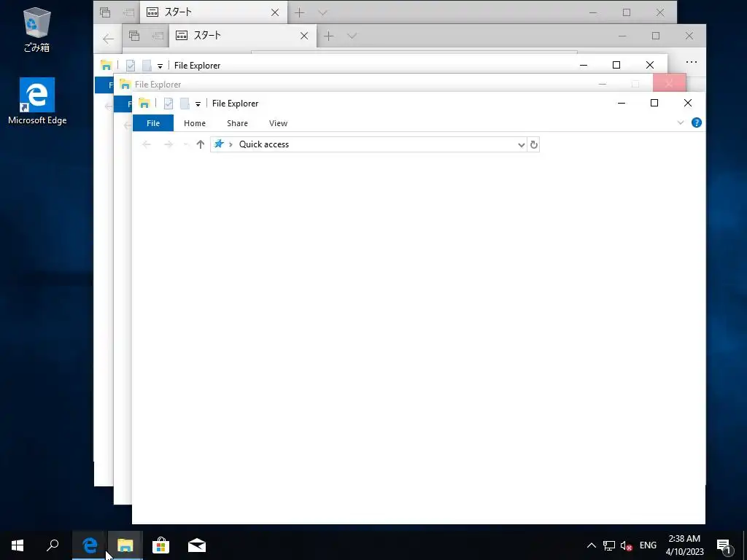The width and height of the screenshot is (747, 560).
Task: Click the Back arrow in the Edge window
Action: pos(108,39)
